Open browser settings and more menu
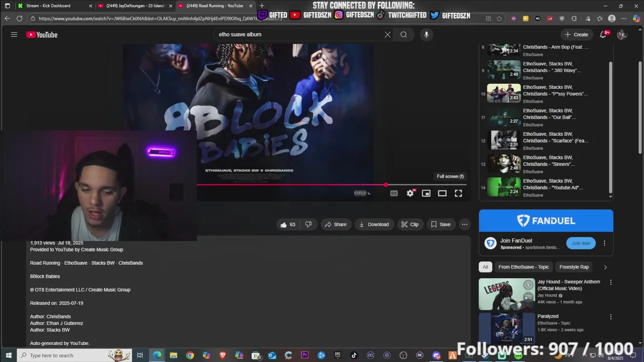The height and width of the screenshot is (362, 644). coord(624,18)
